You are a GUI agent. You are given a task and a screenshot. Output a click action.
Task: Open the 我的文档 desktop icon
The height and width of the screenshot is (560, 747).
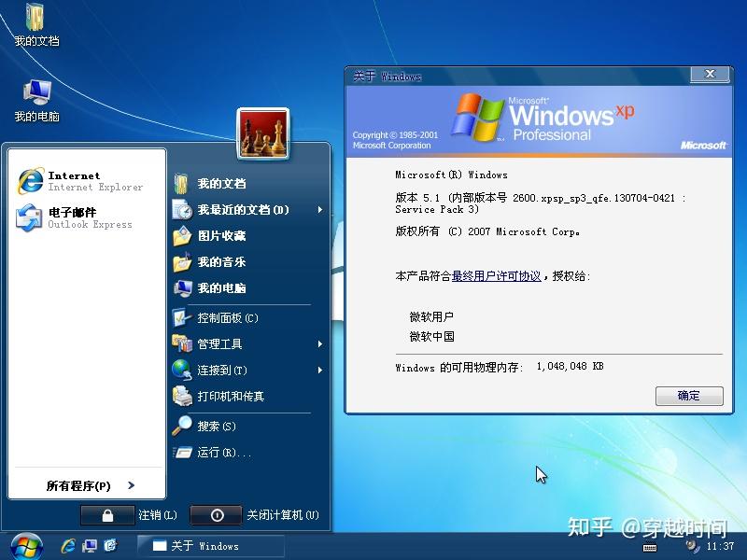tap(35, 25)
